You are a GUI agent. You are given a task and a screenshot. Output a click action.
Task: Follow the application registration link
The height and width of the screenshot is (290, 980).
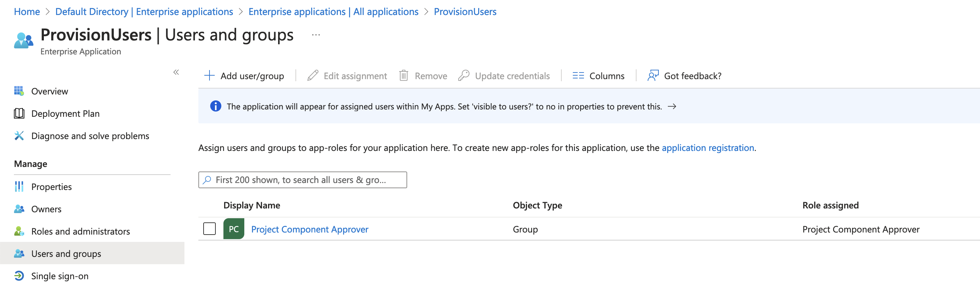(x=708, y=148)
